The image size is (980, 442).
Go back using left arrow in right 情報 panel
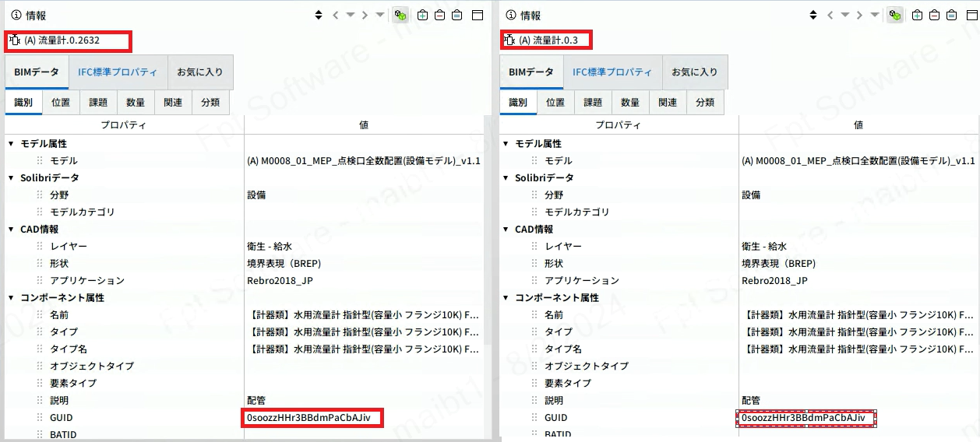tap(830, 15)
